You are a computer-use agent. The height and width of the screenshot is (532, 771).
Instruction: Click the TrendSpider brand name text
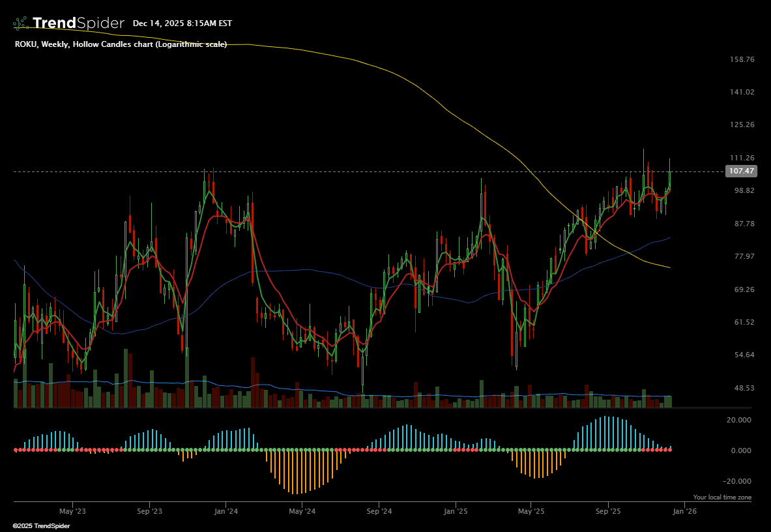tap(78, 23)
